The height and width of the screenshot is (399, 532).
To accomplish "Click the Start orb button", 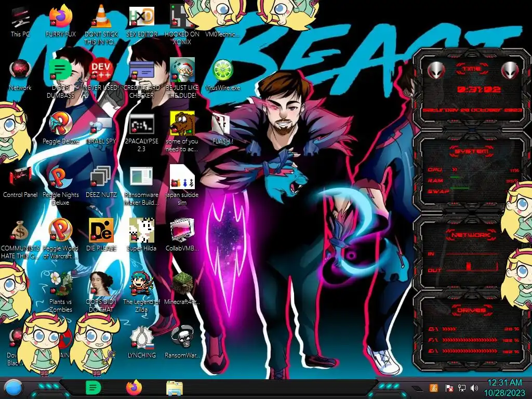I will point(13,389).
